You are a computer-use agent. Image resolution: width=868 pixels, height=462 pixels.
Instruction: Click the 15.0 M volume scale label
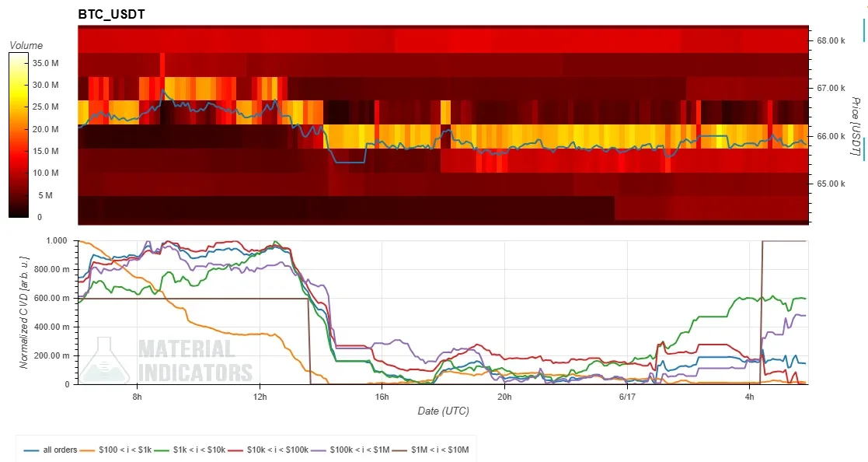pyautogui.click(x=45, y=151)
